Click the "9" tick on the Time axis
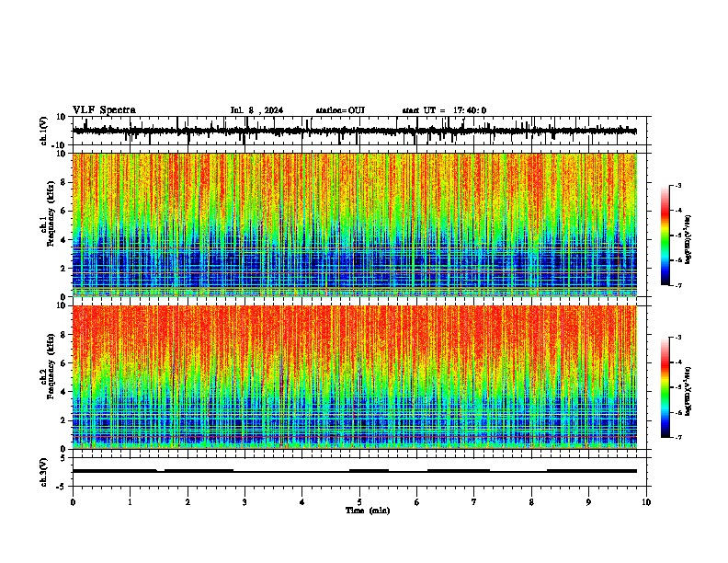The height and width of the screenshot is (563, 728). (588, 502)
